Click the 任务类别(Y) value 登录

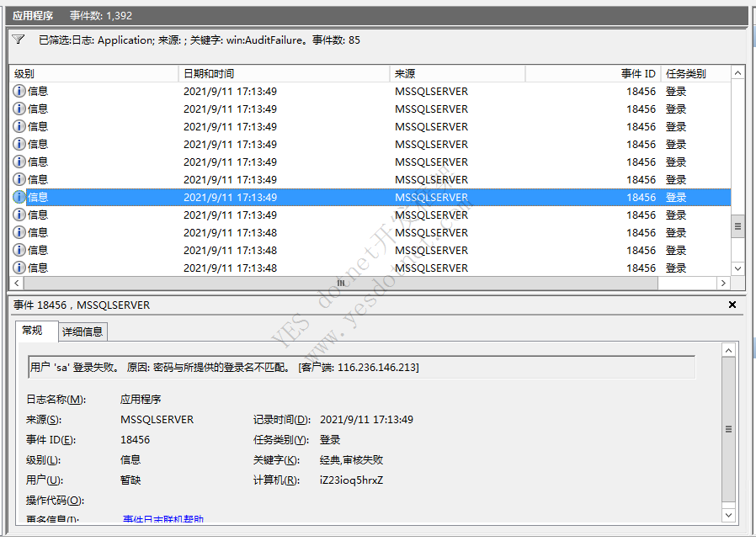tap(330, 440)
